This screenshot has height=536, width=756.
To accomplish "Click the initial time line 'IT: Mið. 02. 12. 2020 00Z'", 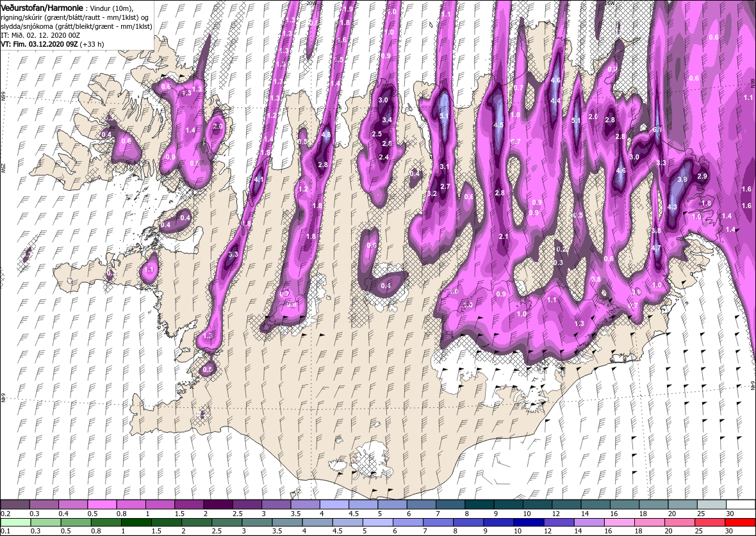I will pos(40,35).
